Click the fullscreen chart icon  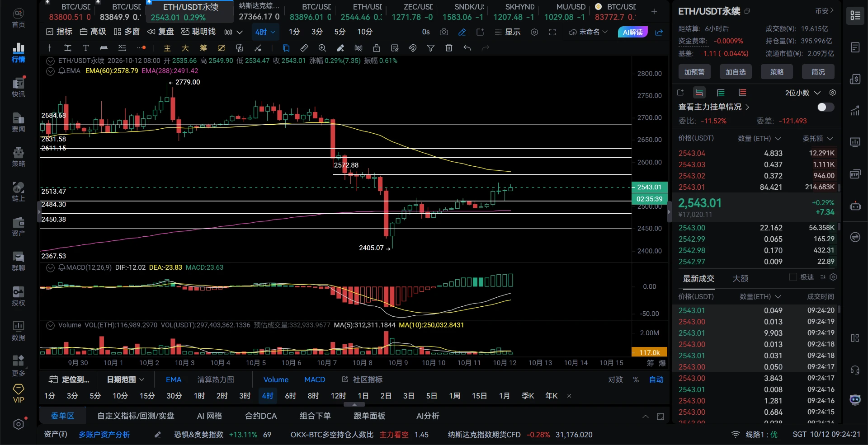point(552,32)
